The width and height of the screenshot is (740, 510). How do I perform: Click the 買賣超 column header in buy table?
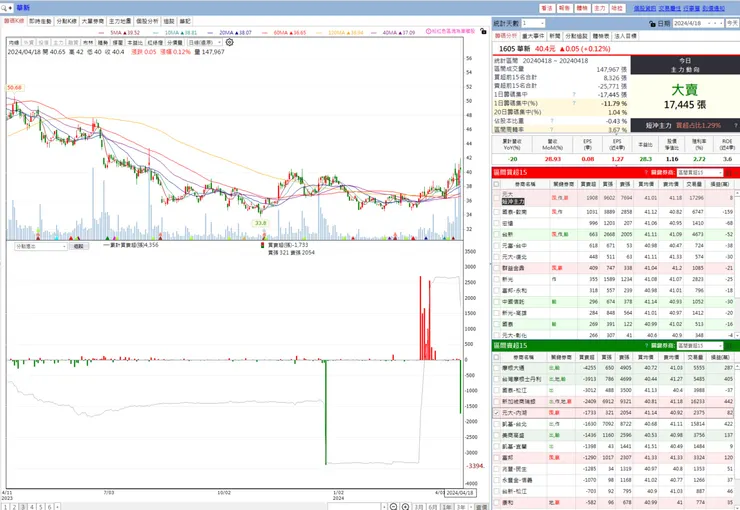click(588, 184)
